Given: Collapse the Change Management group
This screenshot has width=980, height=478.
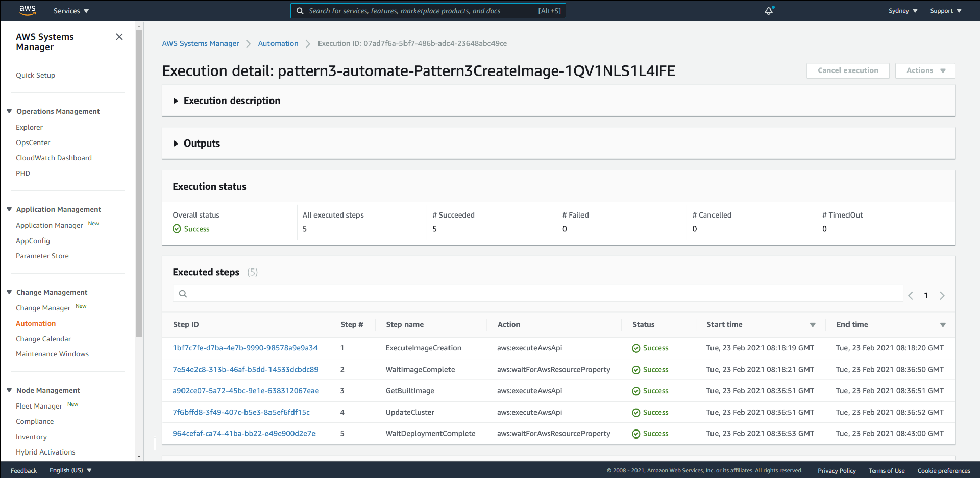Looking at the screenshot, I should (9, 292).
